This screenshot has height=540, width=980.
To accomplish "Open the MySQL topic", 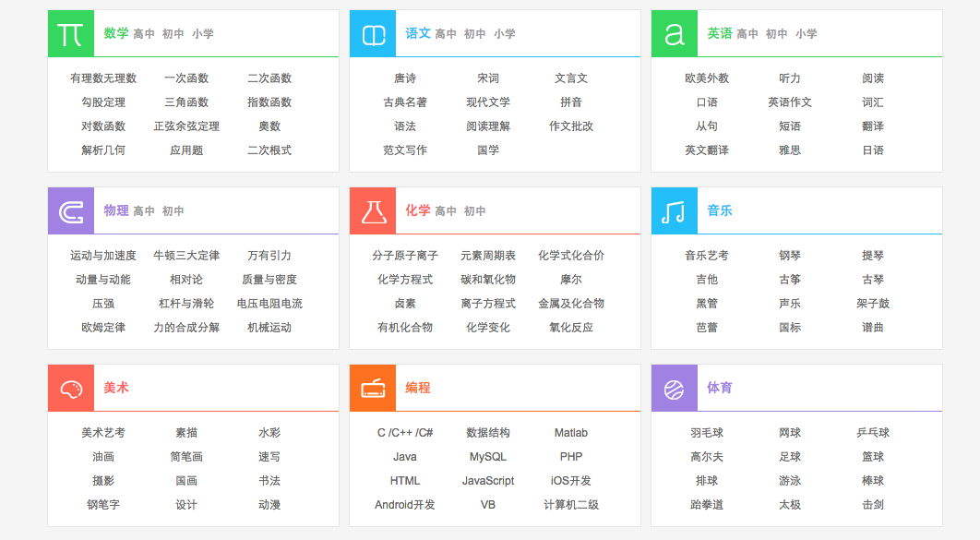I will coord(488,457).
